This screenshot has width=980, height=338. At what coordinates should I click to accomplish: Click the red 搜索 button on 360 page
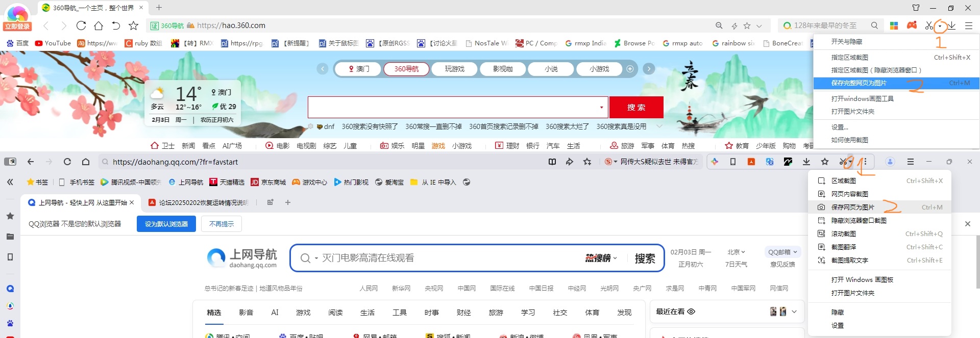[x=636, y=107]
